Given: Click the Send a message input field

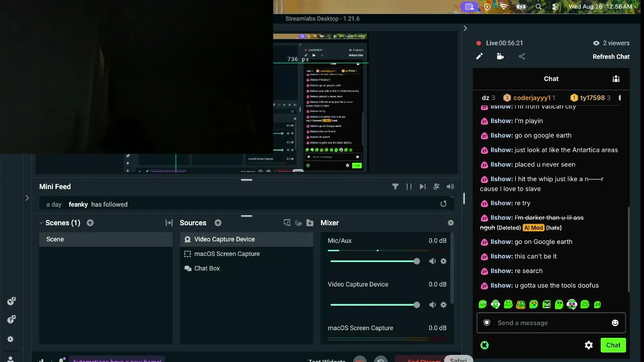Looking at the screenshot, I should [551, 323].
